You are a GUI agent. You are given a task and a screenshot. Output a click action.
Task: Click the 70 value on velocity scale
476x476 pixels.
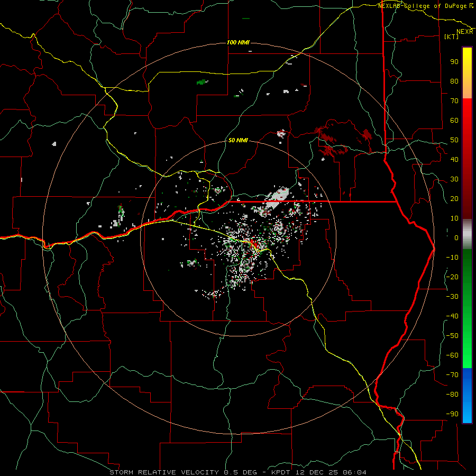click(454, 101)
